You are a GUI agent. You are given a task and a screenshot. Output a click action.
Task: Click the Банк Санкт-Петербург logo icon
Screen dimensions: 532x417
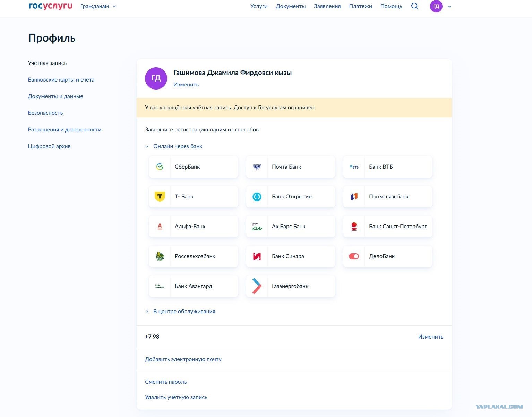[354, 227]
